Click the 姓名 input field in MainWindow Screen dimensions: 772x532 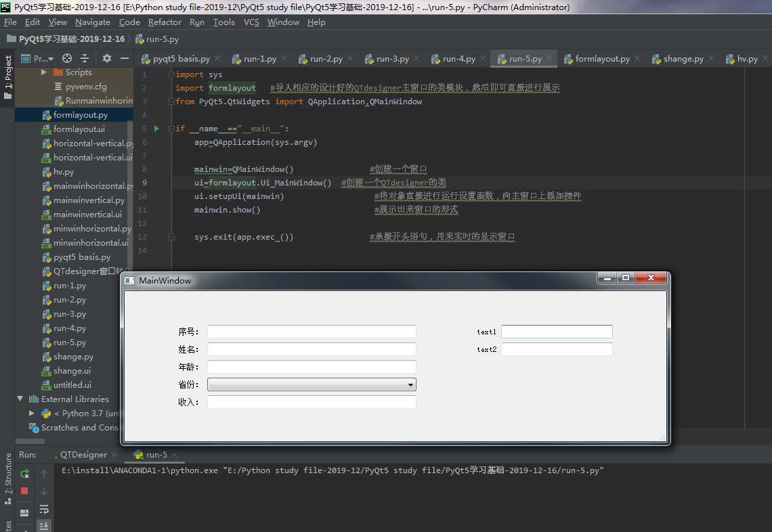click(x=312, y=349)
